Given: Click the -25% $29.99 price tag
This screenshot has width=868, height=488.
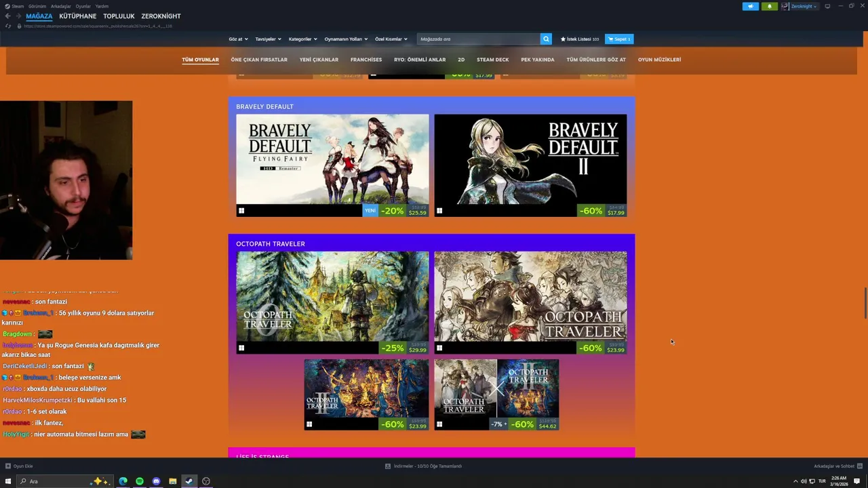Looking at the screenshot, I should pos(404,348).
